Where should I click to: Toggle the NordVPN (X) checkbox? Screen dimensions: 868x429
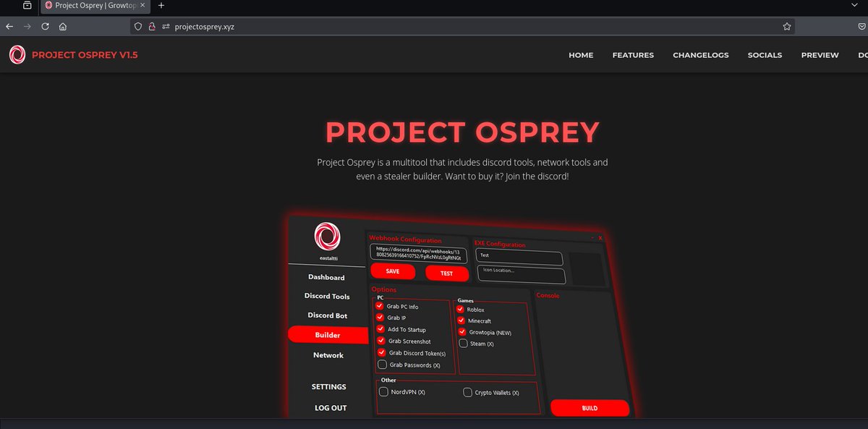coord(384,391)
